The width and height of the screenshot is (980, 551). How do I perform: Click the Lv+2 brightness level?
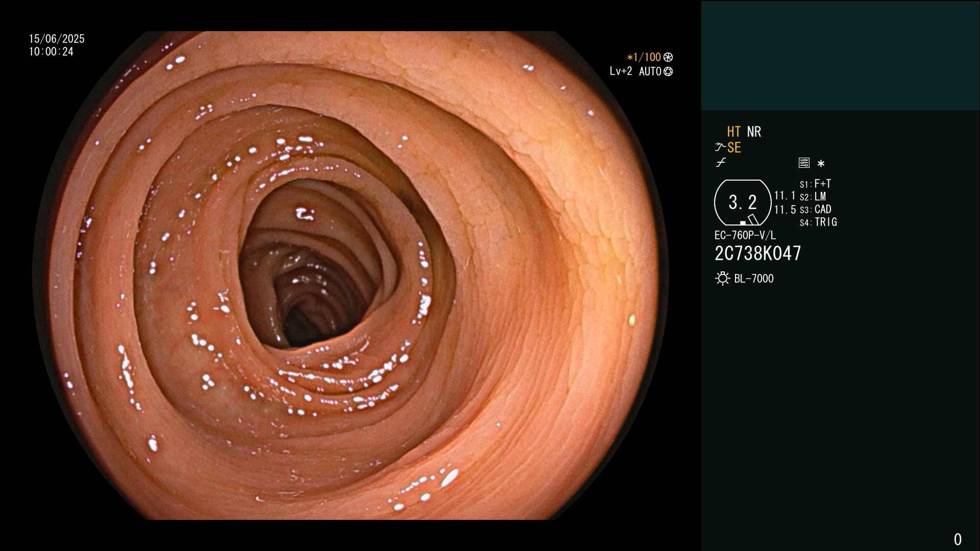point(621,71)
